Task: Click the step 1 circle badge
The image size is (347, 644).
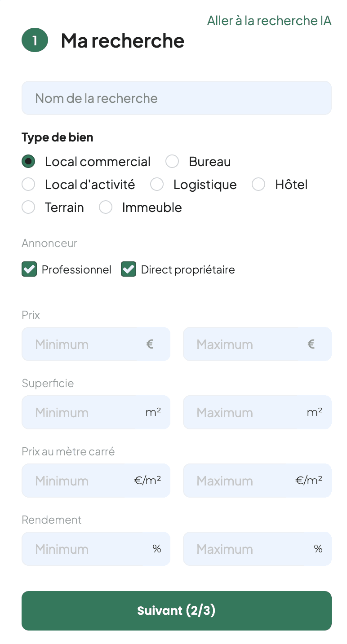Action: [35, 40]
